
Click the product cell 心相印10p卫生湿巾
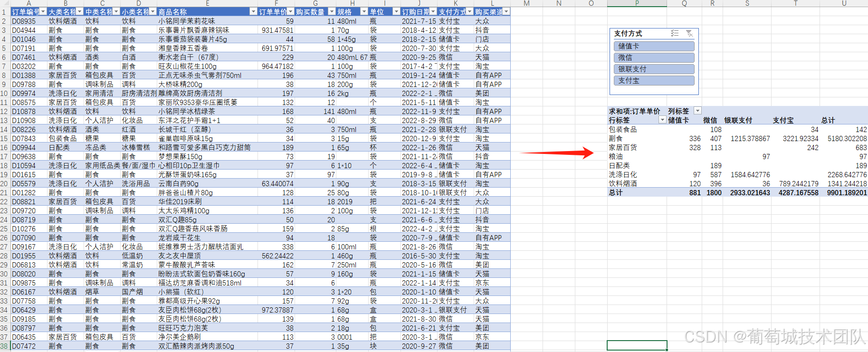(207, 165)
